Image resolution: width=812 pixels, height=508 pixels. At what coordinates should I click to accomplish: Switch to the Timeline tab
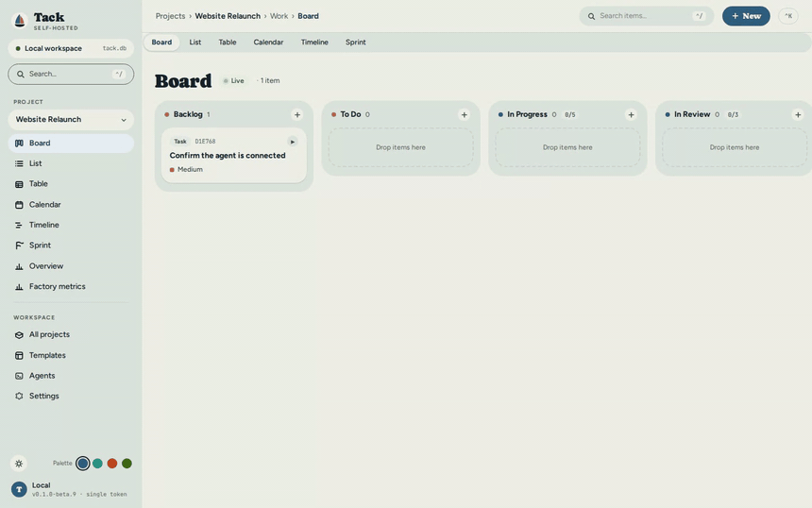(x=314, y=42)
